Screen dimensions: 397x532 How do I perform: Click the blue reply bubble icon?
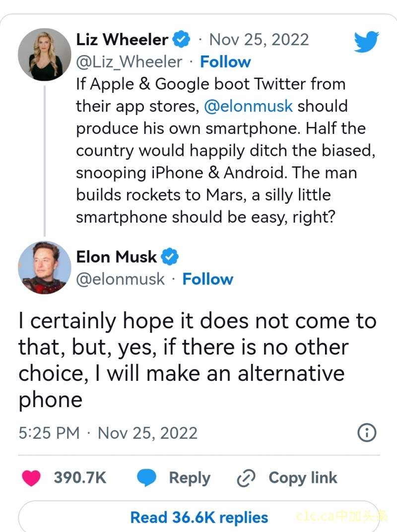tap(147, 478)
